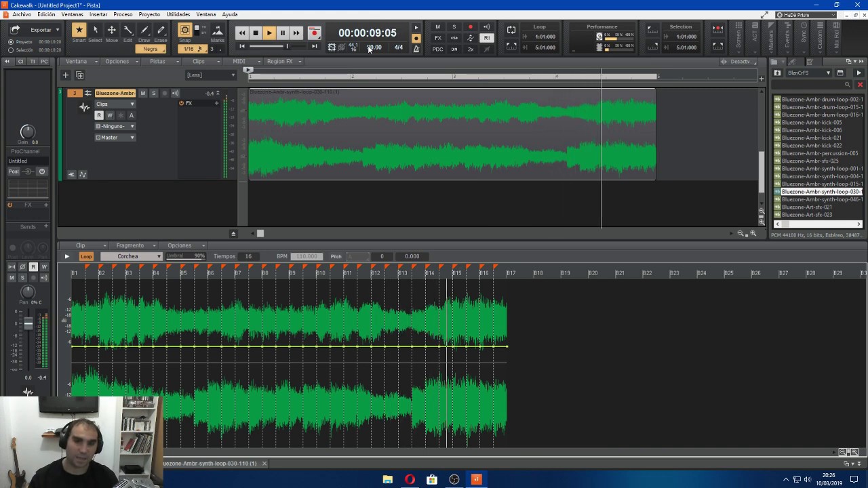Solo the Bluezone-Ambr track
The width and height of the screenshot is (868, 488).
coord(153,93)
